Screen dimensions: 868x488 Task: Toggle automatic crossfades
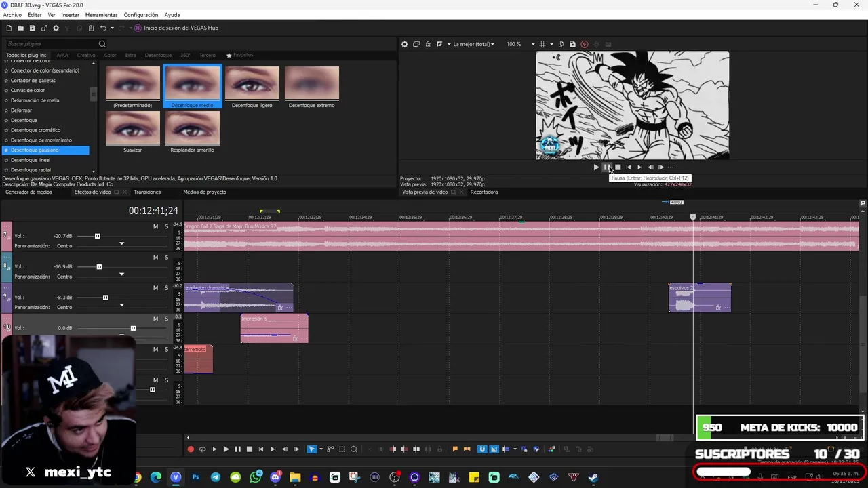(494, 449)
